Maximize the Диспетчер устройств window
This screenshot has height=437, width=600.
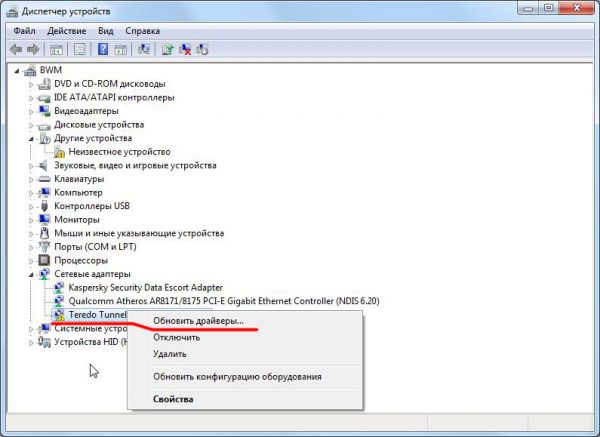549,8
